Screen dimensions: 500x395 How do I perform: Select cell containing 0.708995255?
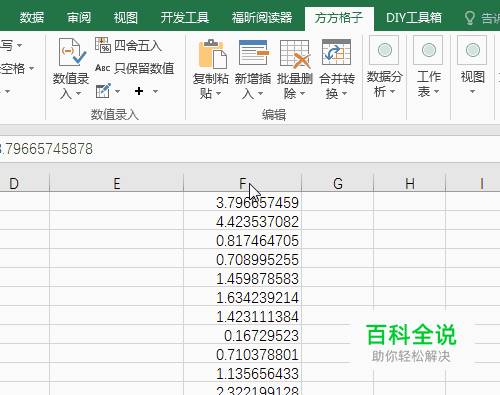242,258
